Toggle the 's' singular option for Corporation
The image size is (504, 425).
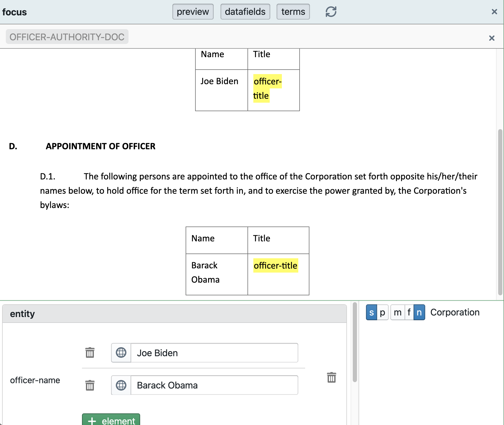pyautogui.click(x=371, y=312)
